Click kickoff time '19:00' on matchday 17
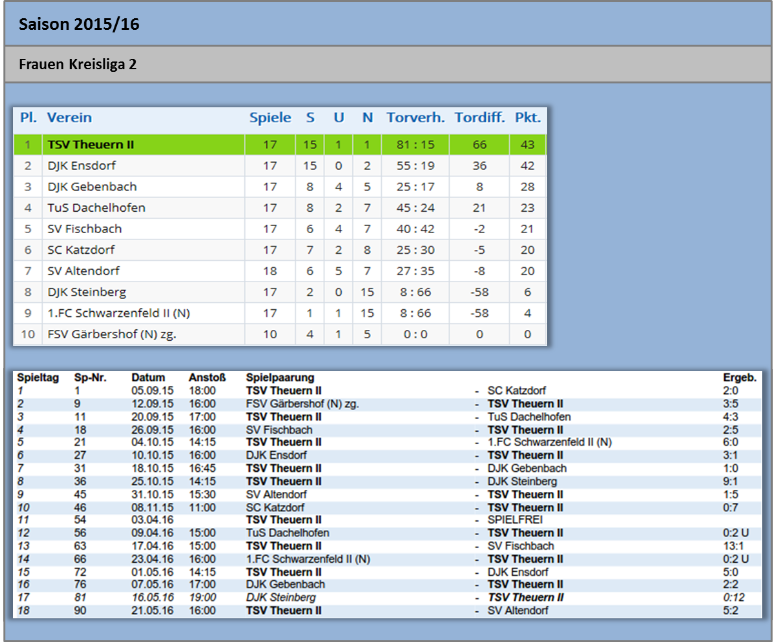The height and width of the screenshot is (642, 775). click(x=202, y=598)
